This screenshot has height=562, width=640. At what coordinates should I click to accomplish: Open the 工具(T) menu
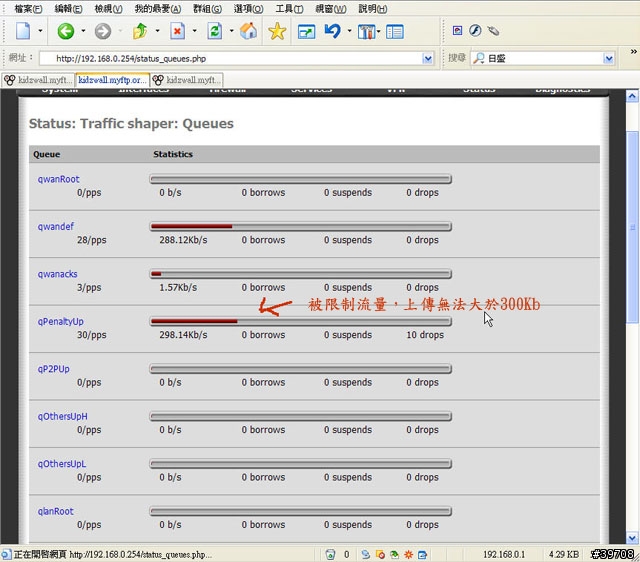coord(289,9)
